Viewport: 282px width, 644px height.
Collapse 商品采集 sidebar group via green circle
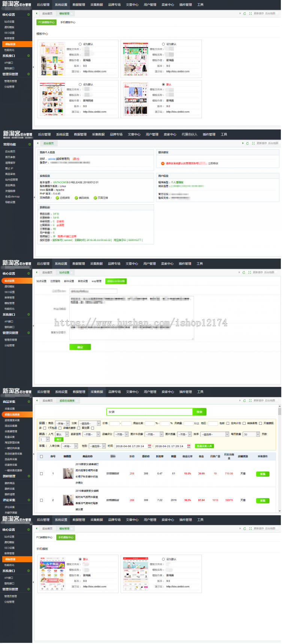pos(29,402)
